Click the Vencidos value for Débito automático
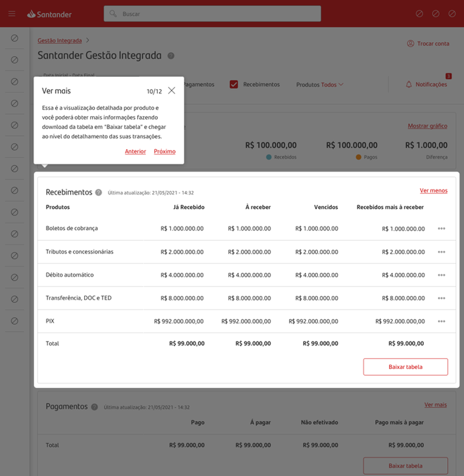 (x=316, y=275)
